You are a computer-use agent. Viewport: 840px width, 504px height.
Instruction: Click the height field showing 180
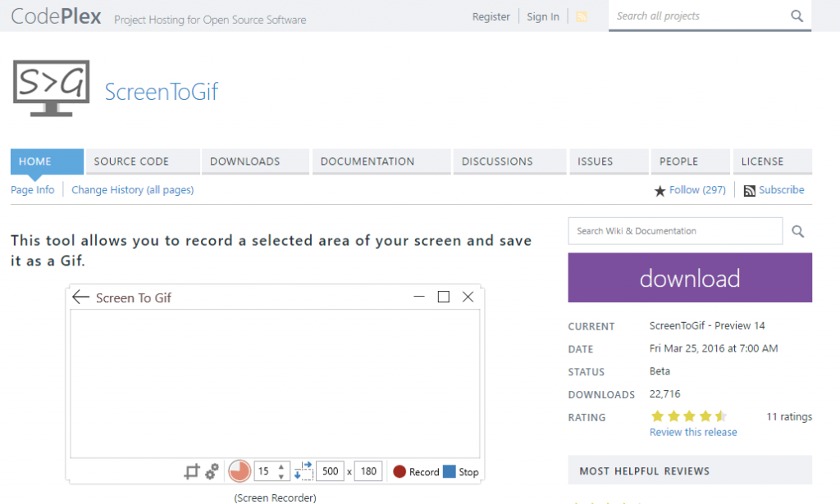[368, 471]
